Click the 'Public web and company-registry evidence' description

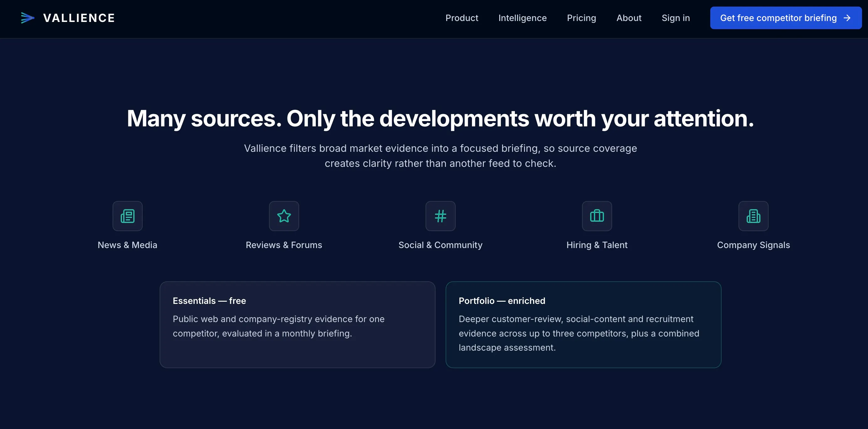[x=279, y=326]
